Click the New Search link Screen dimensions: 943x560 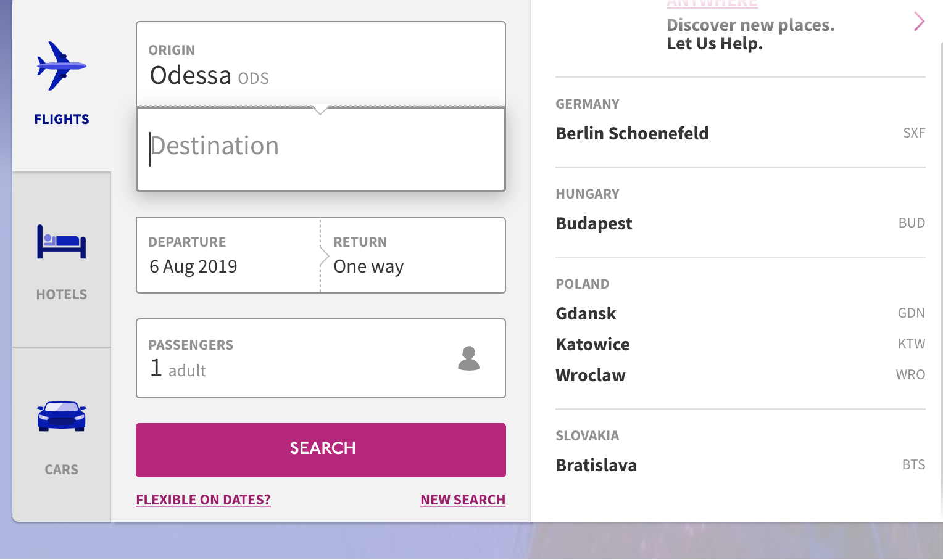[463, 500]
